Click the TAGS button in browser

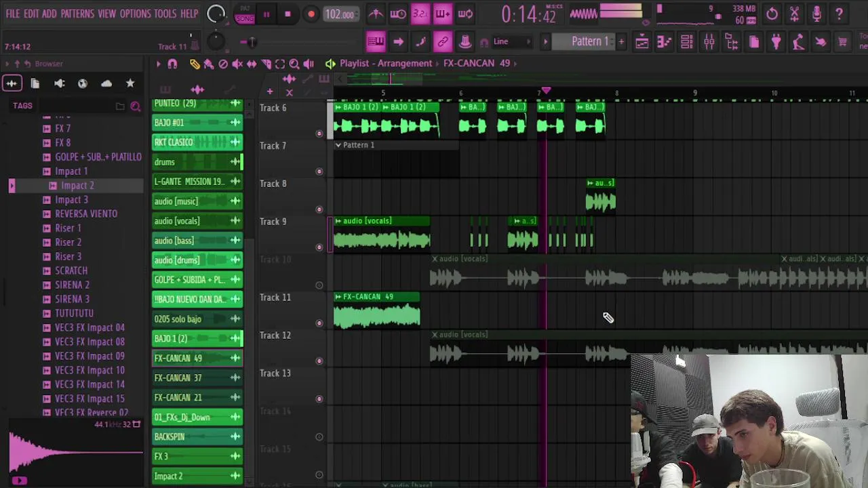click(x=22, y=106)
